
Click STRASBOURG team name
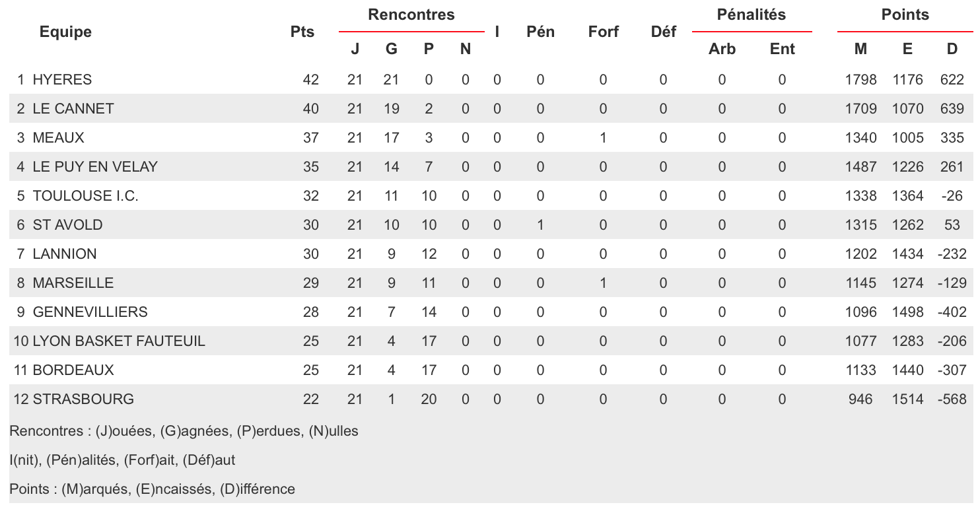click(x=83, y=399)
